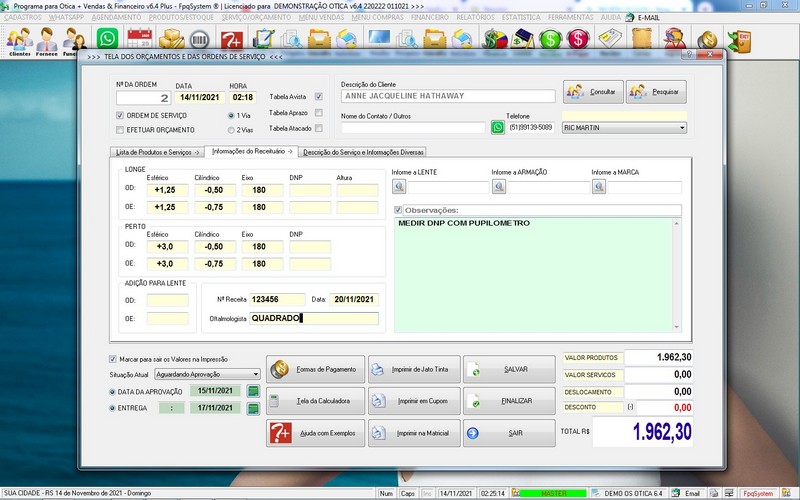800x500 pixels.
Task: Open the Situação Atual dropdown
Action: (x=255, y=374)
